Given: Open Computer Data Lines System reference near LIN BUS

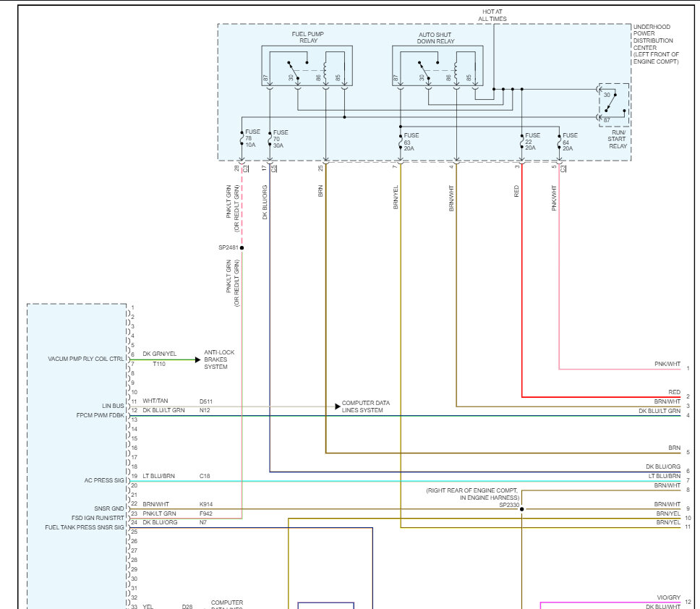Looking at the screenshot, I should pyautogui.click(x=365, y=406).
